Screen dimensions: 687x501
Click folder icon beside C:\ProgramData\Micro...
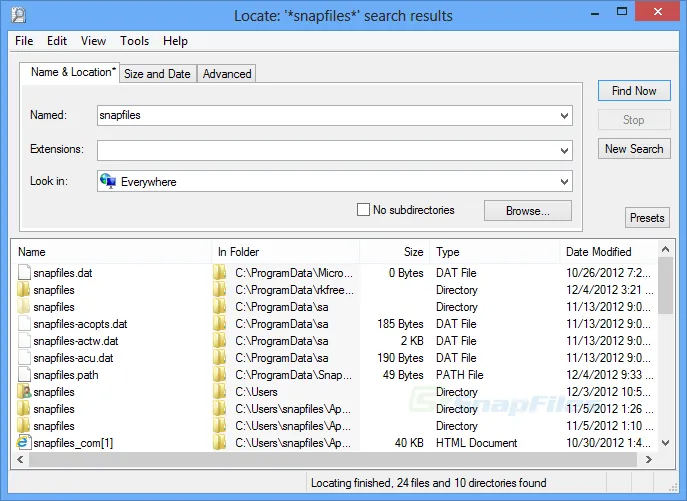coord(220,273)
